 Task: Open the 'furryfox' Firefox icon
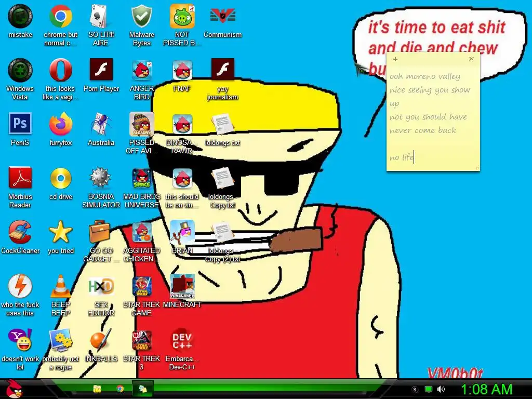(60, 124)
